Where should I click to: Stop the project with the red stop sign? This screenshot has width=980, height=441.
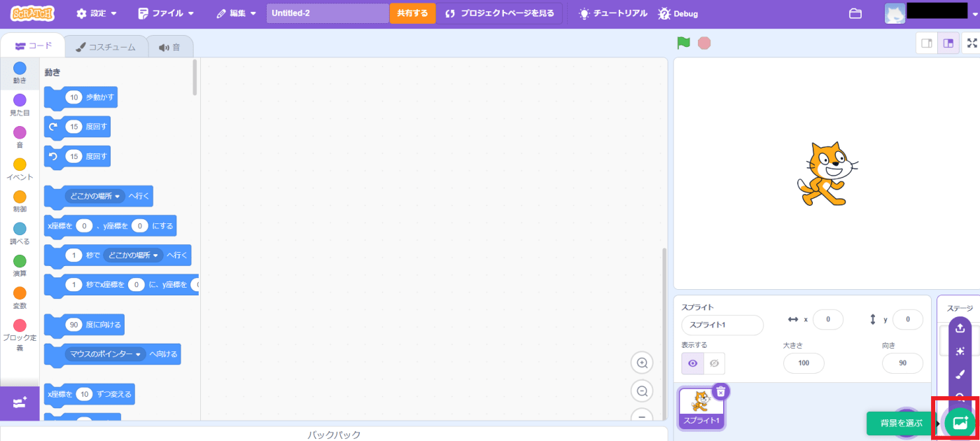pos(704,43)
